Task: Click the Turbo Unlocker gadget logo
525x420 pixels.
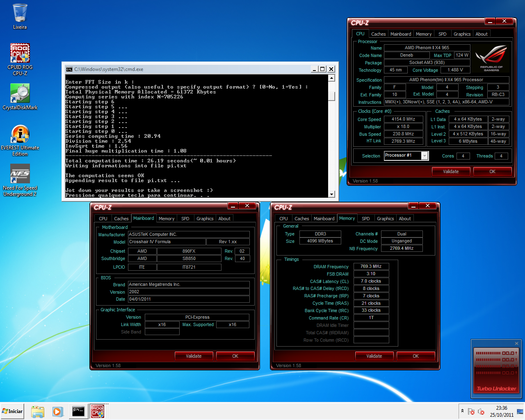Action: 496,388
